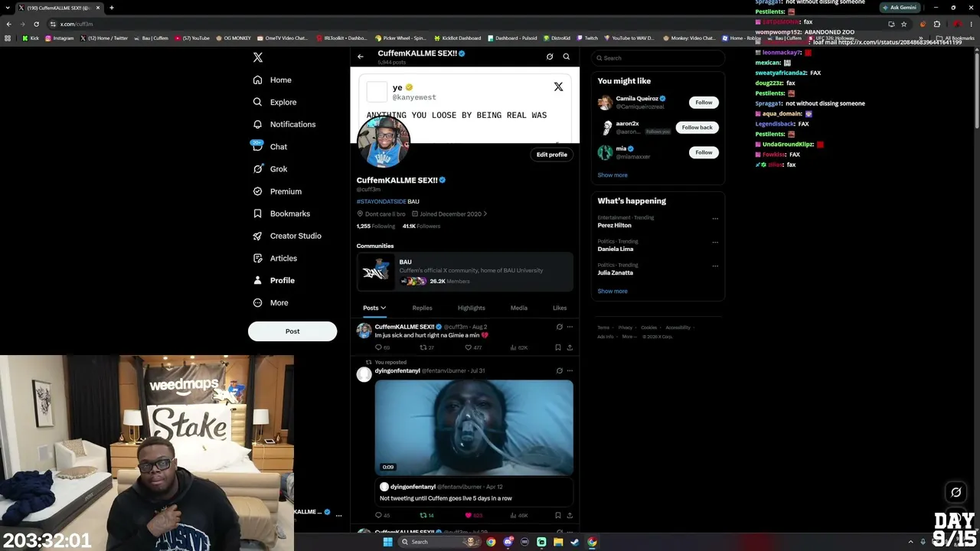This screenshot has width=980, height=551.
Task: Bookmark the dyingonfentanyl post
Action: coord(558,515)
